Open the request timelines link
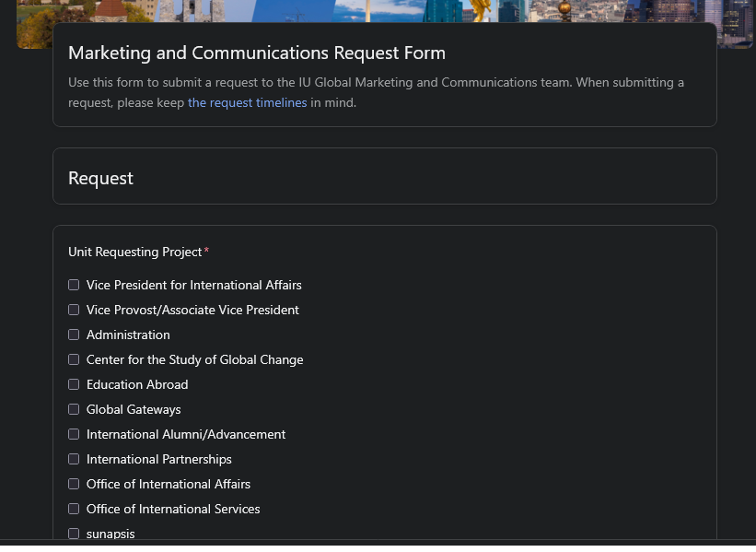 (247, 102)
